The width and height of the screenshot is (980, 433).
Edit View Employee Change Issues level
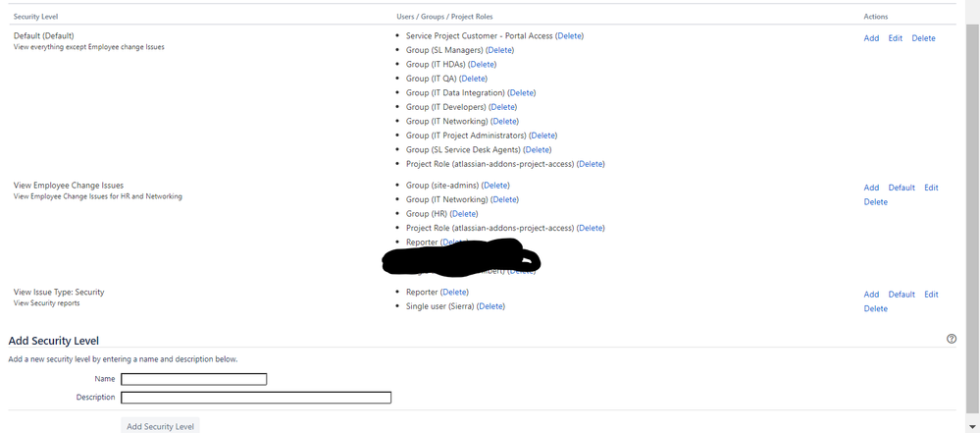pyautogui.click(x=931, y=188)
